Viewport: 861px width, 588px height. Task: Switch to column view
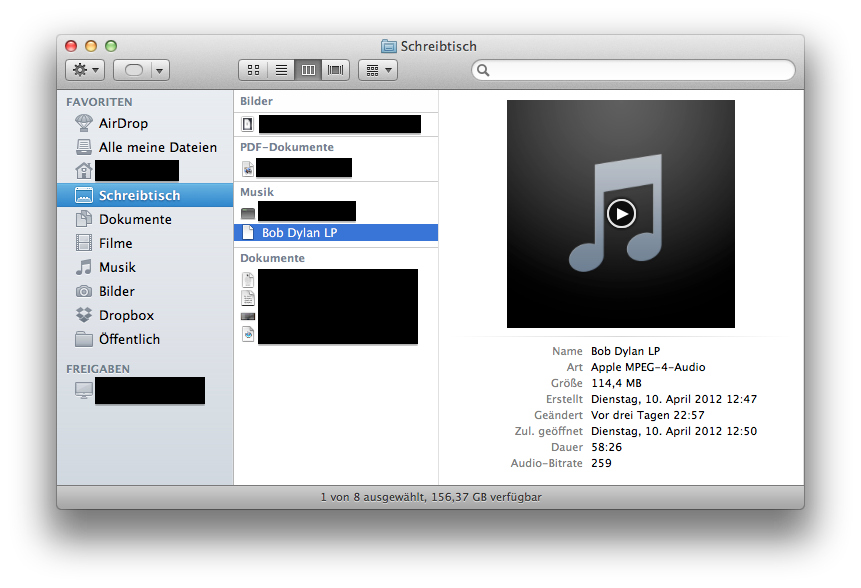pyautogui.click(x=308, y=70)
